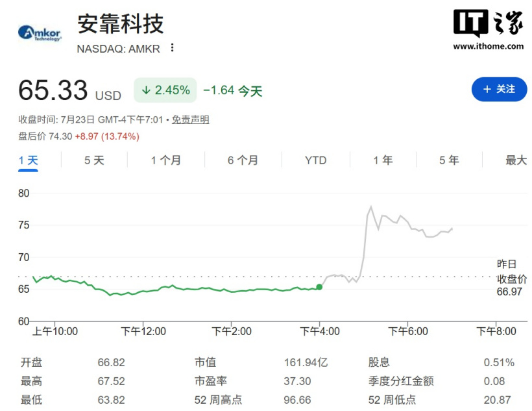The height and width of the screenshot is (411, 532).
Task: Open the www.ithome.com link
Action: (489, 46)
